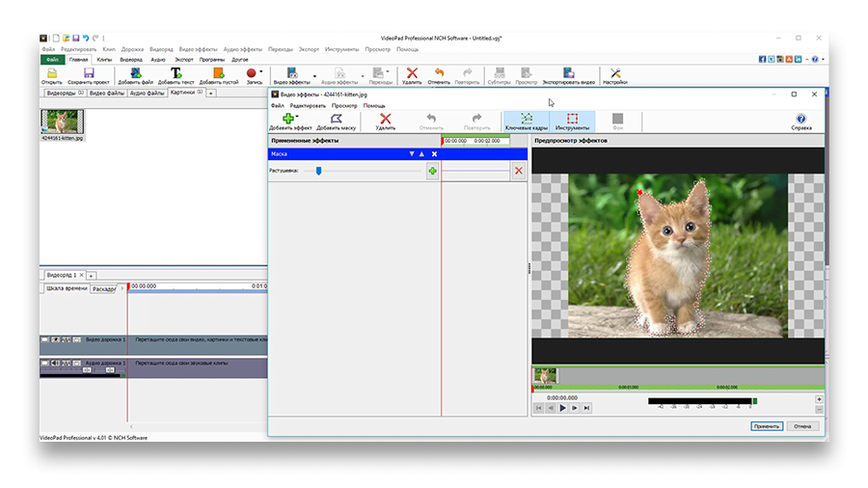
Task: Expand arrow next to Раскадровка tab
Action: [x=122, y=288]
